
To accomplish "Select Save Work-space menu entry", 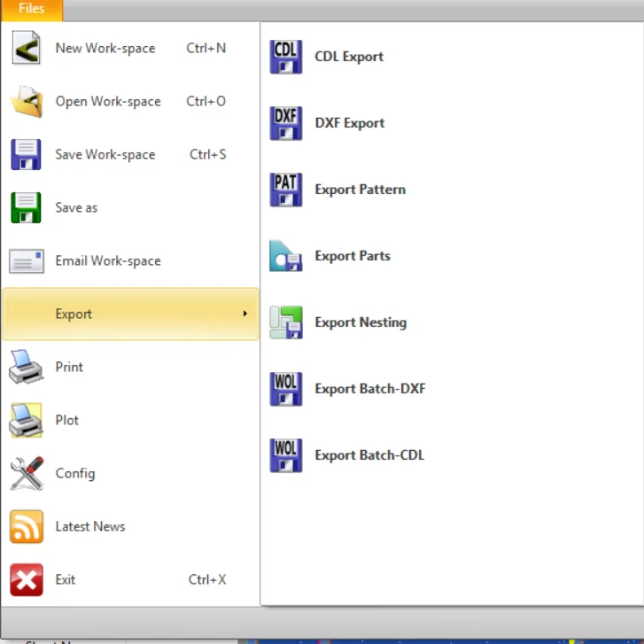I will (x=130, y=154).
